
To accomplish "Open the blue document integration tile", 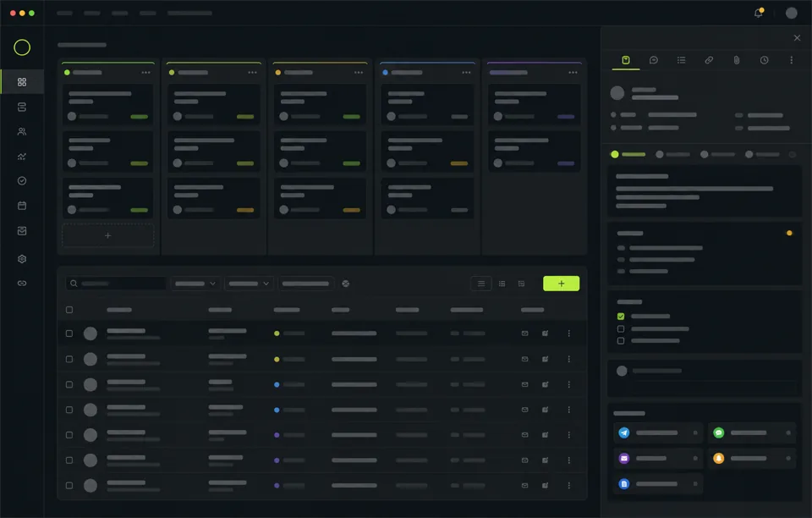I will pyautogui.click(x=658, y=484).
